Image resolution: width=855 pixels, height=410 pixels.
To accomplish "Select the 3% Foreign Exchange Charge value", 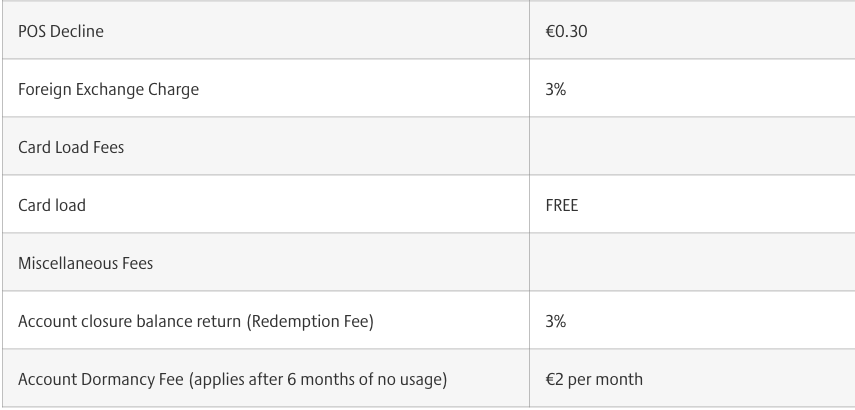I will click(555, 89).
